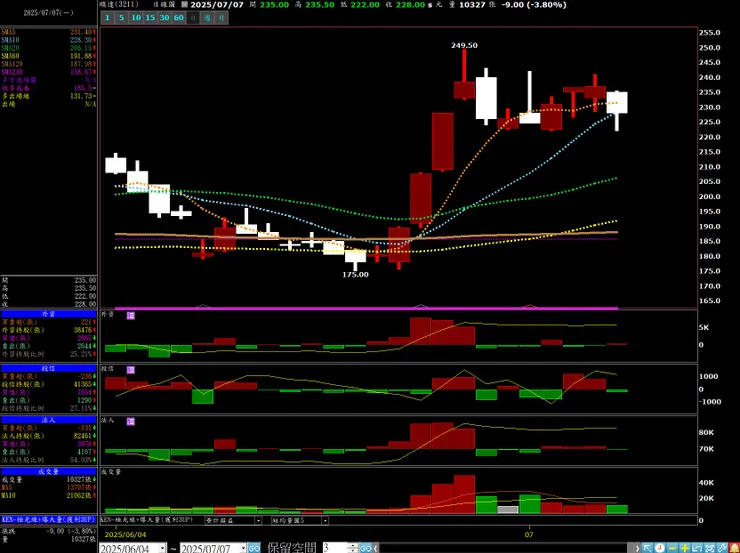Click the SMA20 indicator legend entry
This screenshot has height=553, width=740.
click(x=49, y=48)
